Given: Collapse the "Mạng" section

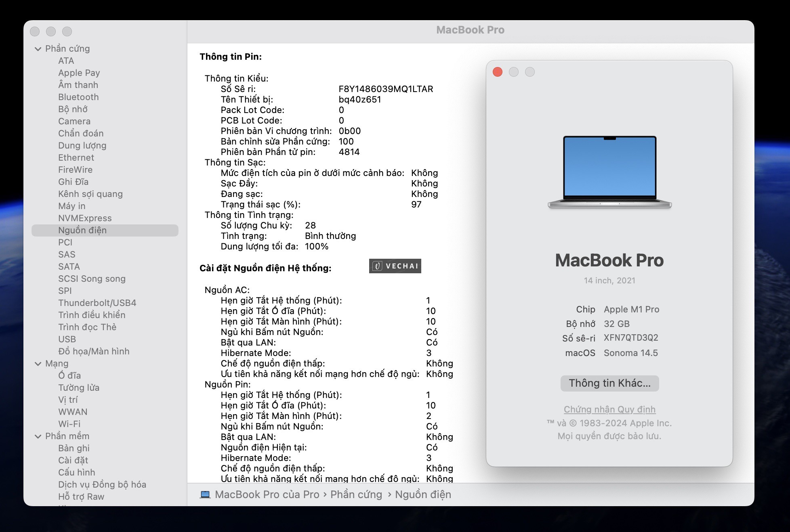Looking at the screenshot, I should [x=38, y=363].
